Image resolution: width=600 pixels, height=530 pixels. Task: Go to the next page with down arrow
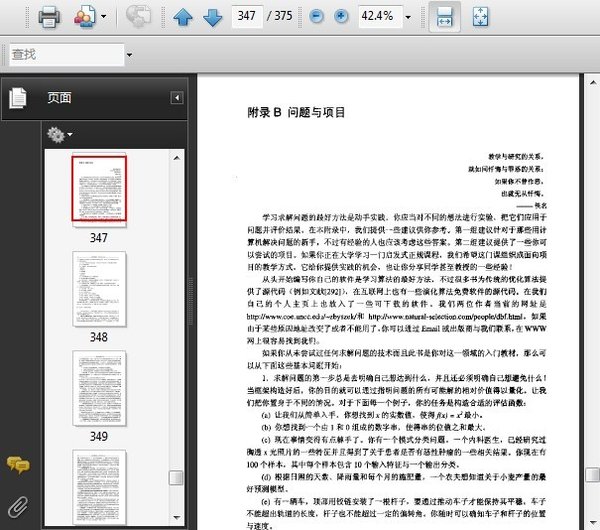[x=211, y=17]
